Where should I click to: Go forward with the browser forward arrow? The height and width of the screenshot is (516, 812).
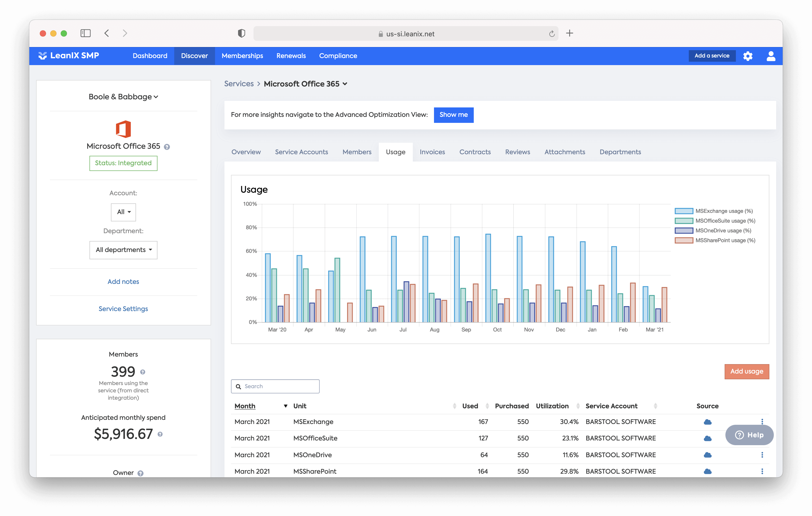click(x=125, y=33)
